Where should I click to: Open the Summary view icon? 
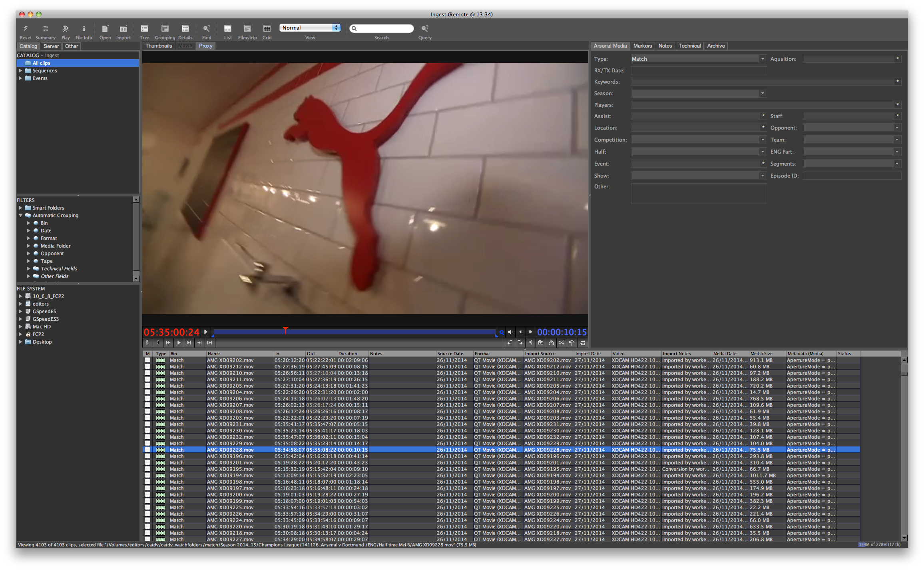(46, 29)
